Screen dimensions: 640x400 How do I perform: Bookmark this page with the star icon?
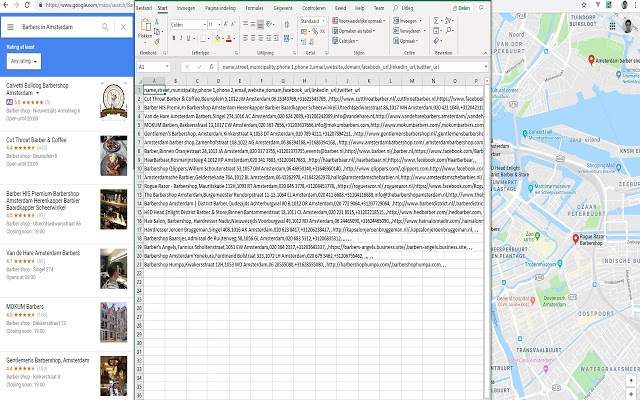581,6
